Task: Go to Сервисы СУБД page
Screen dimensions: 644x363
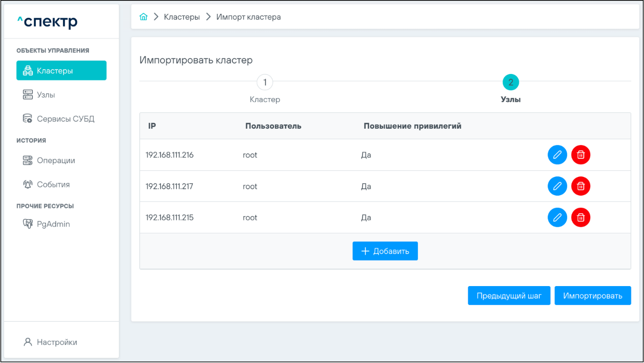Action: click(x=65, y=119)
